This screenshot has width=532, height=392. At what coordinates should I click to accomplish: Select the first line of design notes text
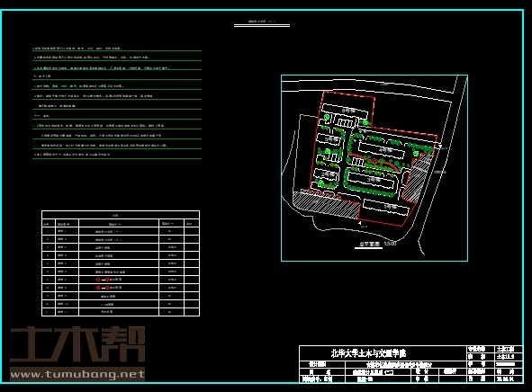point(77,49)
